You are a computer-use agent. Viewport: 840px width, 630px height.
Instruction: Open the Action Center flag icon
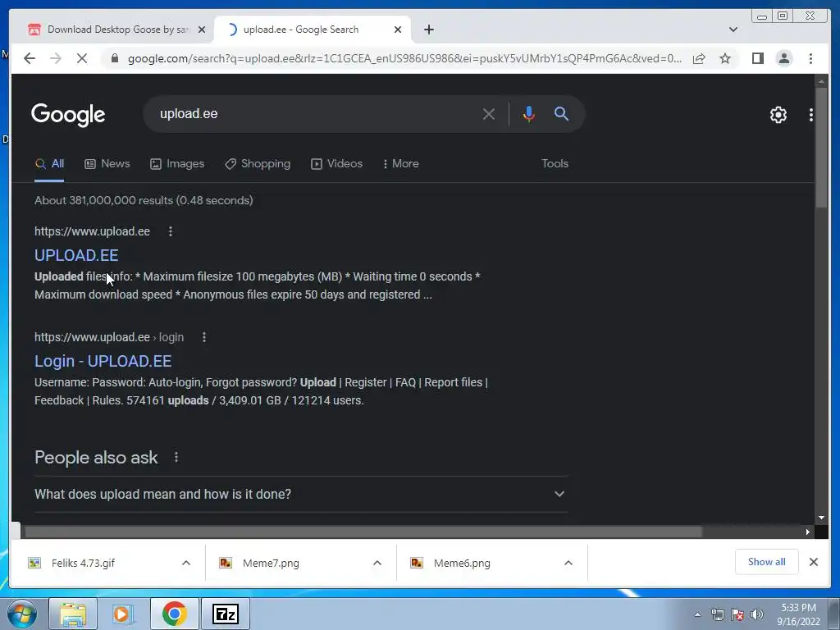pos(737,614)
